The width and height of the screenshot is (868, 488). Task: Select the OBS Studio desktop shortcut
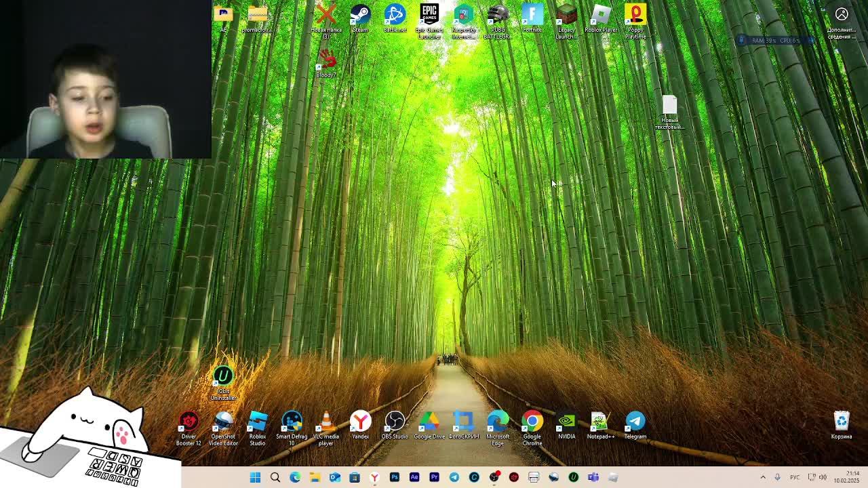395,426
